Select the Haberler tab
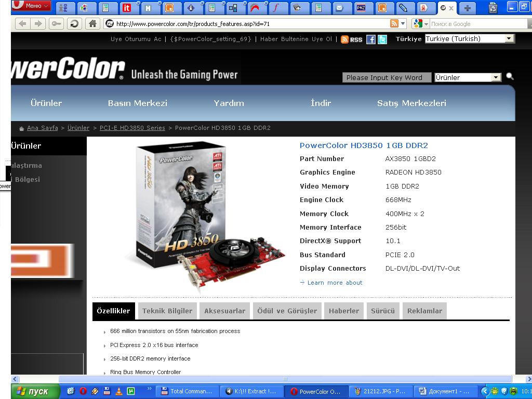532x399 pixels. click(344, 311)
